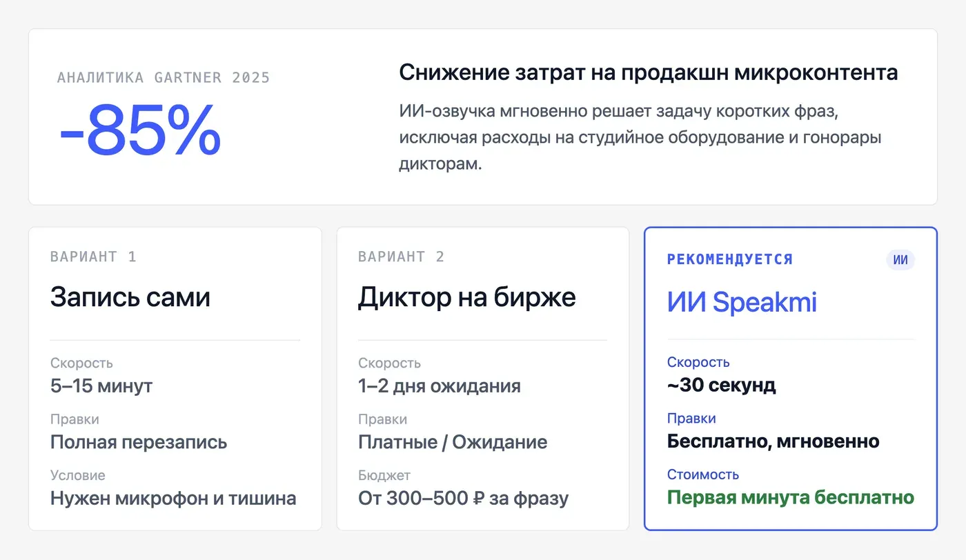Screen dimensions: 966x560
Task: Click the ИИ badge on the recommended card
Action: point(900,260)
